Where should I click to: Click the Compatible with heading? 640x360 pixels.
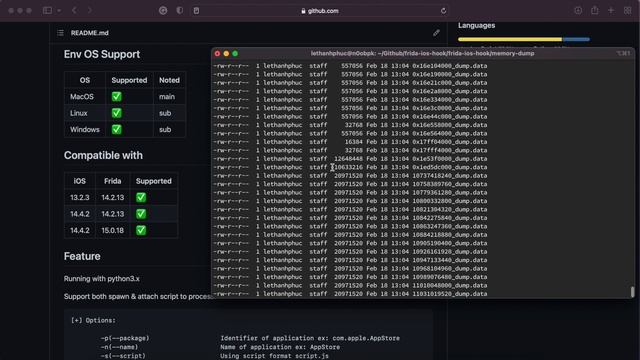[x=103, y=156]
